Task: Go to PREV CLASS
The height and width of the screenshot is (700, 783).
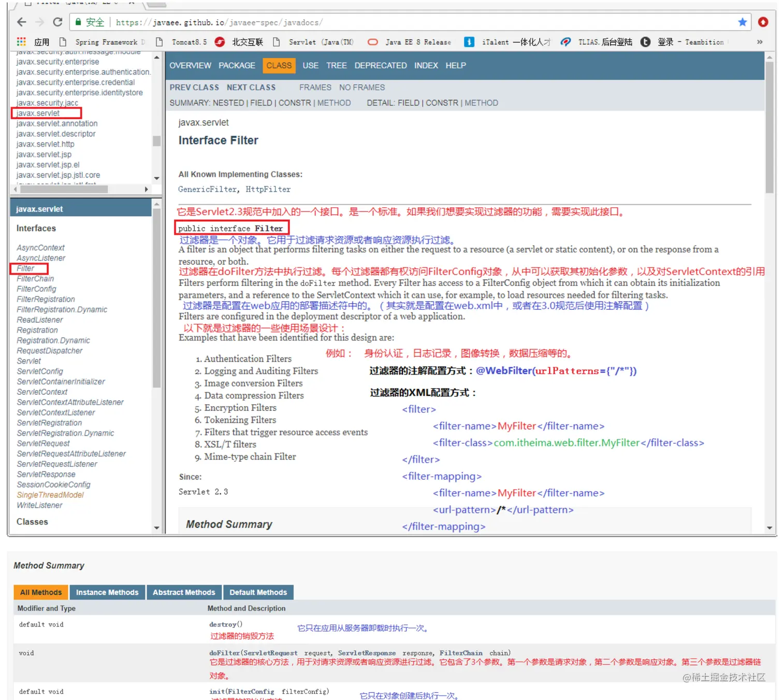Action: [x=194, y=88]
